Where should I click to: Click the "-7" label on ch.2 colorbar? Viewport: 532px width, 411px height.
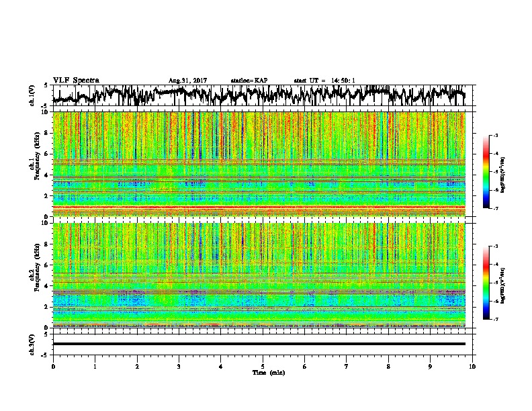tap(496, 320)
